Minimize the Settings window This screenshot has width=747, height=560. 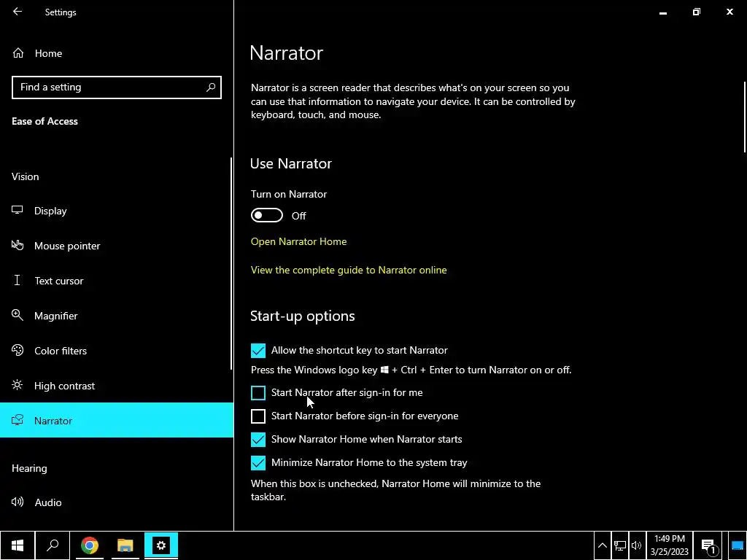(662, 12)
